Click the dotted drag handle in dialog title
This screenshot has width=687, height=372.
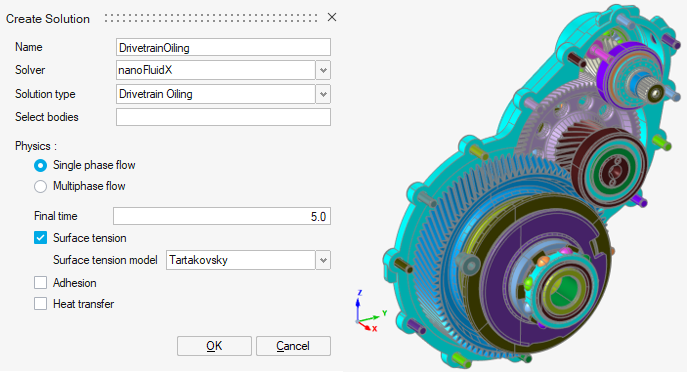[211, 18]
